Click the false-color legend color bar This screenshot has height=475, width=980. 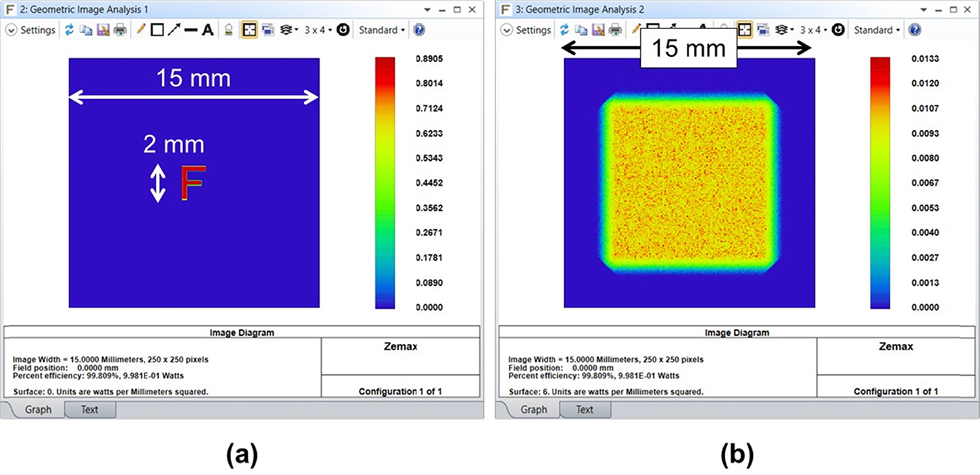pos(384,182)
